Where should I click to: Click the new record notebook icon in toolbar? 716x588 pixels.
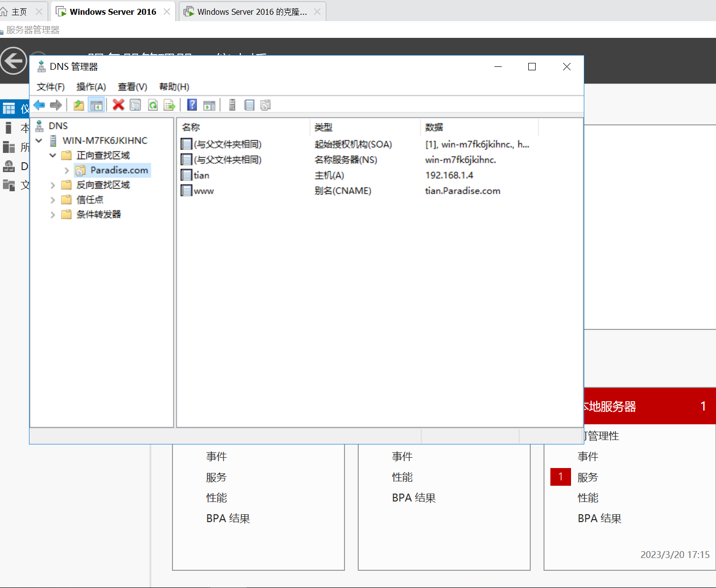tap(249, 105)
